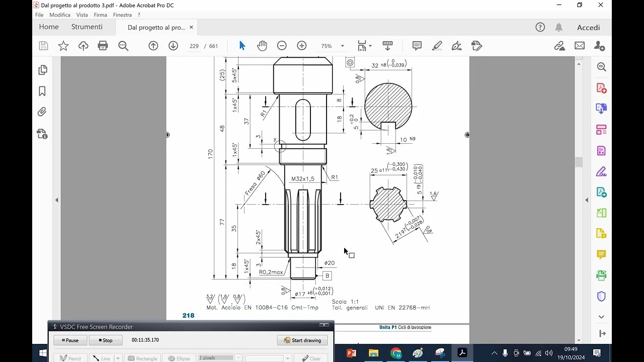Screen dimensions: 644x362
Task: Go to the next page with down arrow
Action: [173, 46]
